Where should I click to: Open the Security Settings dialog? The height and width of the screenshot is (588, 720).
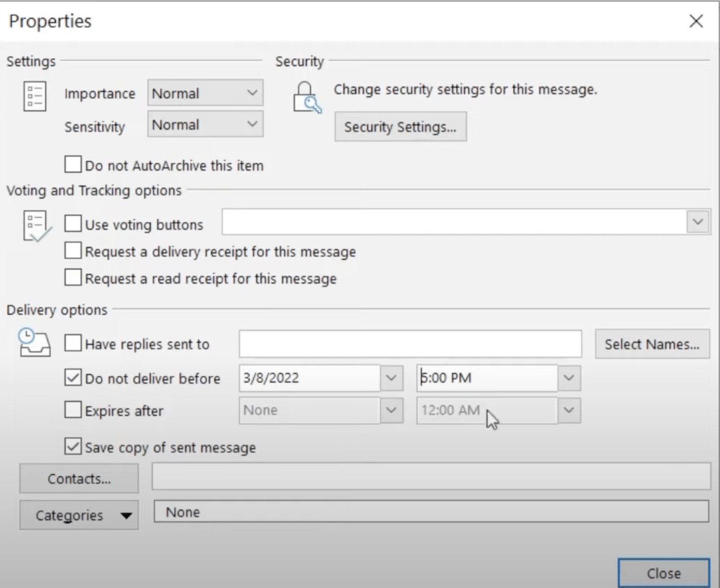tap(400, 127)
